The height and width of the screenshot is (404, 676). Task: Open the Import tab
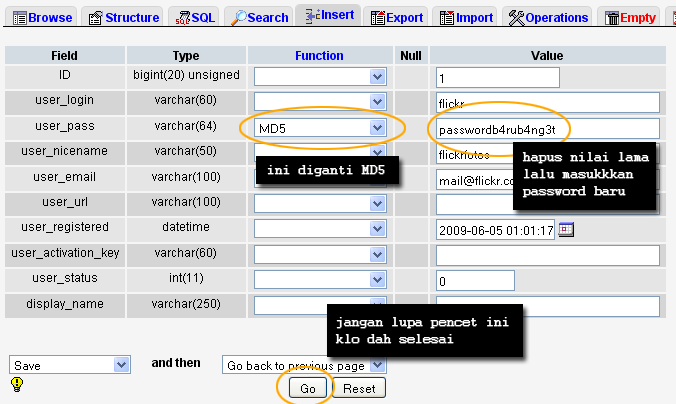coord(466,17)
